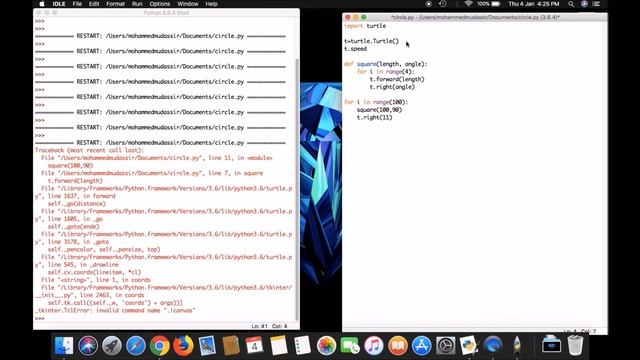Launch Safari from the Dock
Viewport: 640px width, 360px height.
point(136,346)
